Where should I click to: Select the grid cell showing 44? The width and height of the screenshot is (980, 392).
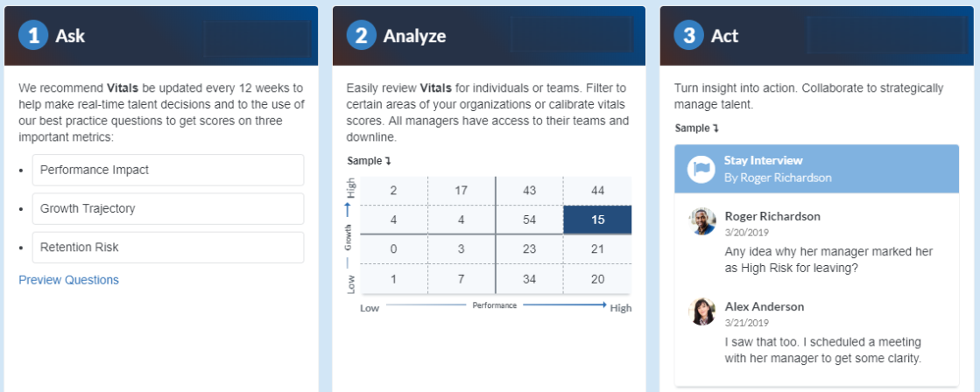coord(597,191)
